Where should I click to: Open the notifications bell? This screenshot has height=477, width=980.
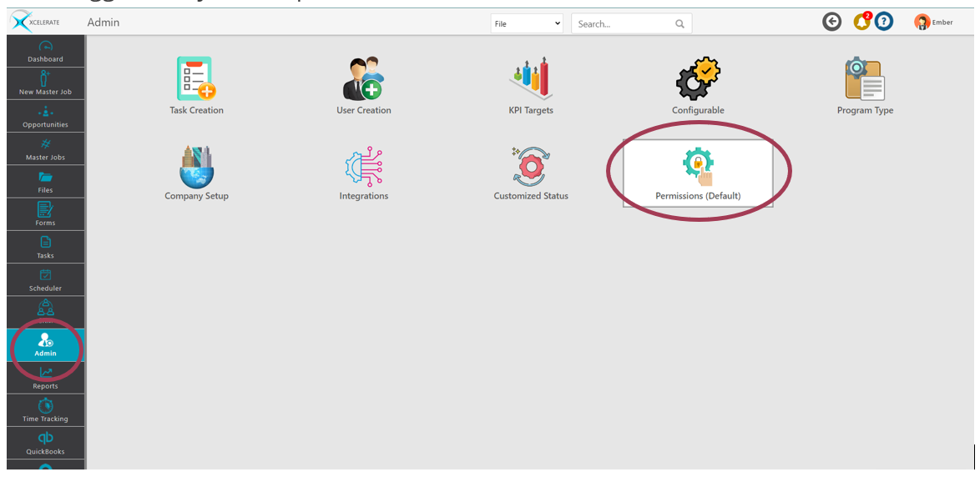(861, 23)
